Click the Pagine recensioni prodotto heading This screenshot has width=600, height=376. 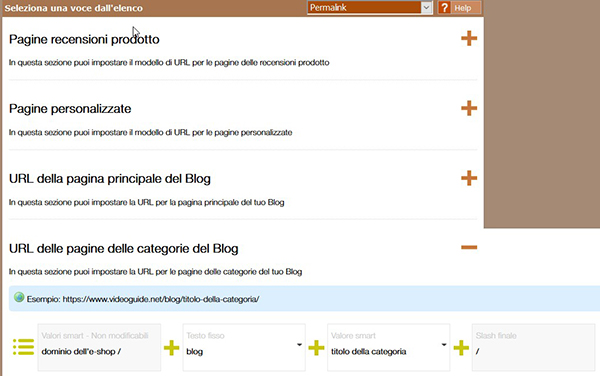84,39
